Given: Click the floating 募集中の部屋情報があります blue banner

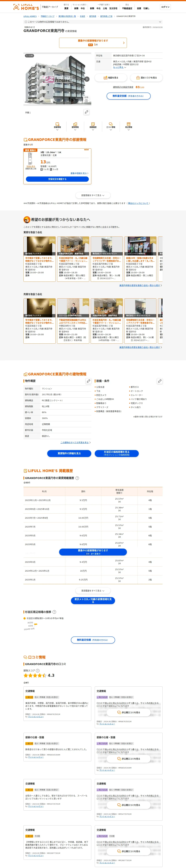Looking at the screenshot, I should pos(93,552).
